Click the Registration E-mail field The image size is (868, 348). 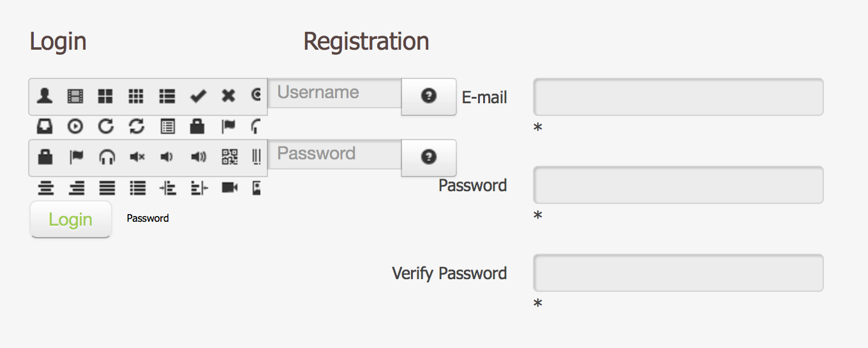[678, 97]
